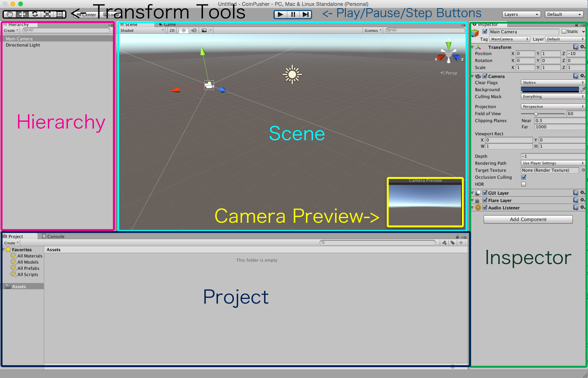
Task: Press the Pause button
Action: pos(293,14)
